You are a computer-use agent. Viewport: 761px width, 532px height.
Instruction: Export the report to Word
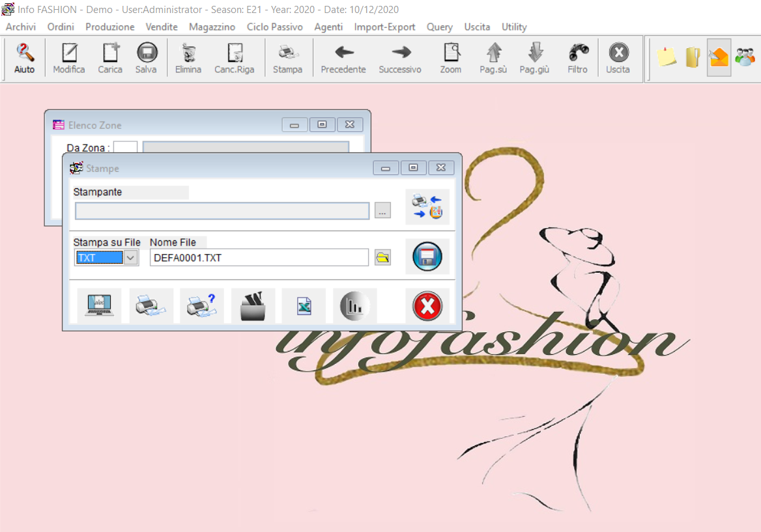(x=253, y=306)
